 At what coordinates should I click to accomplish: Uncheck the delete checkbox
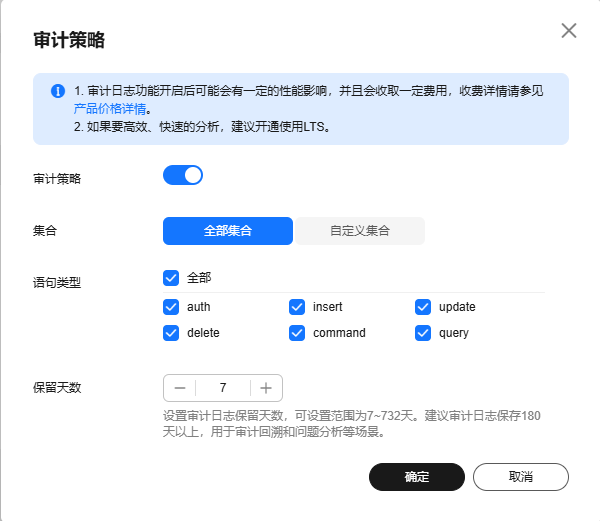point(171,333)
